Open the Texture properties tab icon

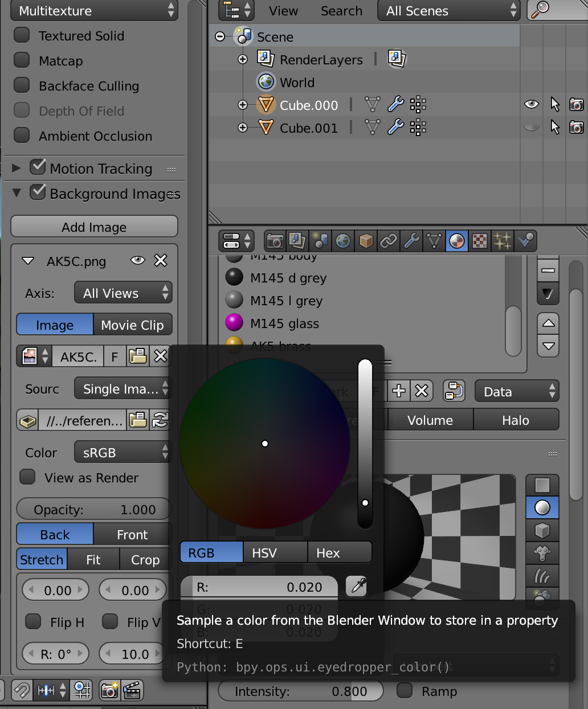pyautogui.click(x=480, y=241)
